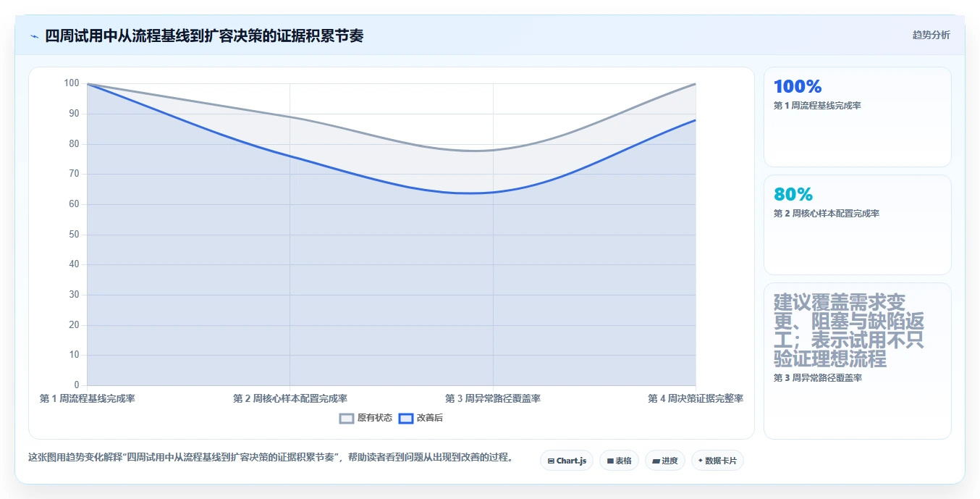Click x-axis label 第 1 周流程基线完成率
The height and width of the screenshot is (499, 980).
tap(88, 398)
